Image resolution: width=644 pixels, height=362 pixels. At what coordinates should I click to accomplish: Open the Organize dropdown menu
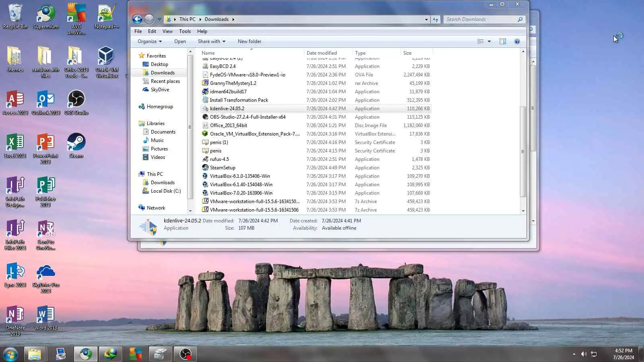coord(149,41)
